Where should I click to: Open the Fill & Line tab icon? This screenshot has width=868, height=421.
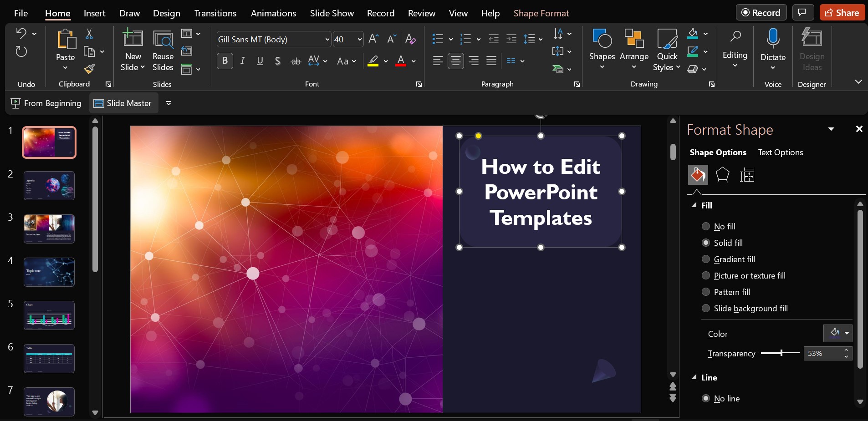pos(698,175)
